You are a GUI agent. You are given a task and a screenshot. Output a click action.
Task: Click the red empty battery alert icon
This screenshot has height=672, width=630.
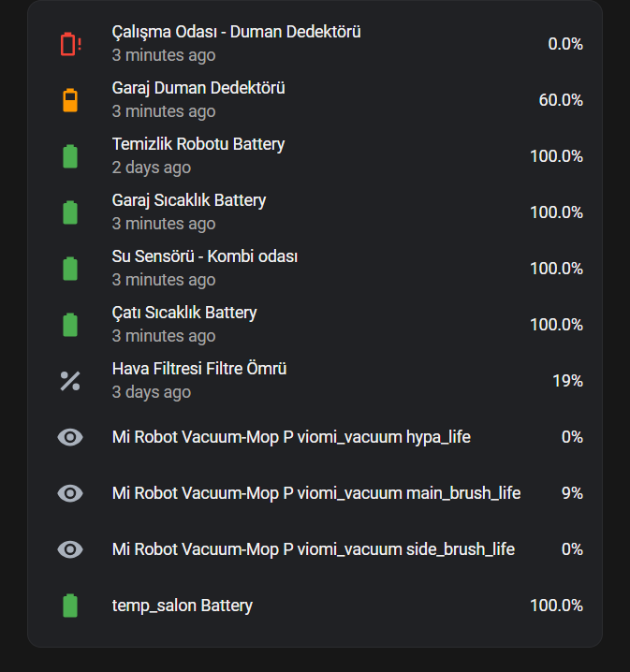tap(71, 44)
